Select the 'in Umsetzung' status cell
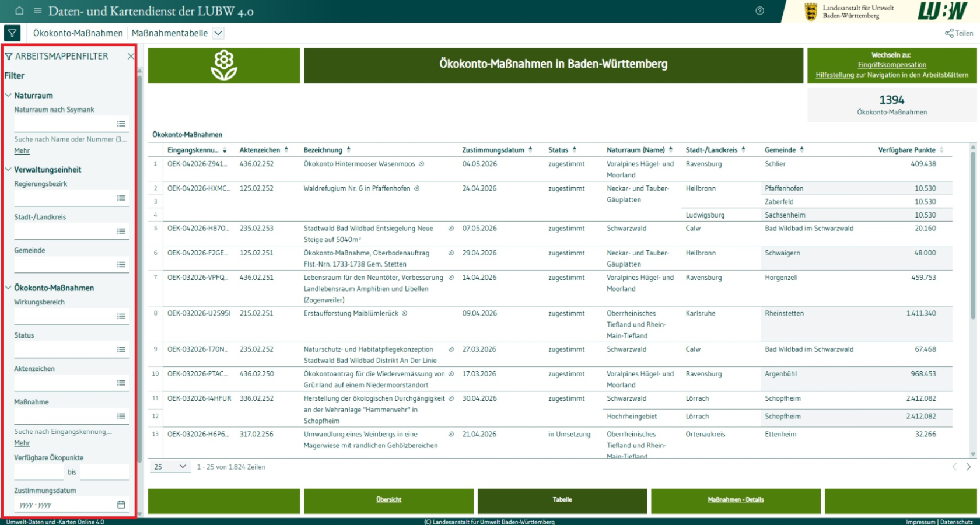 pos(569,435)
